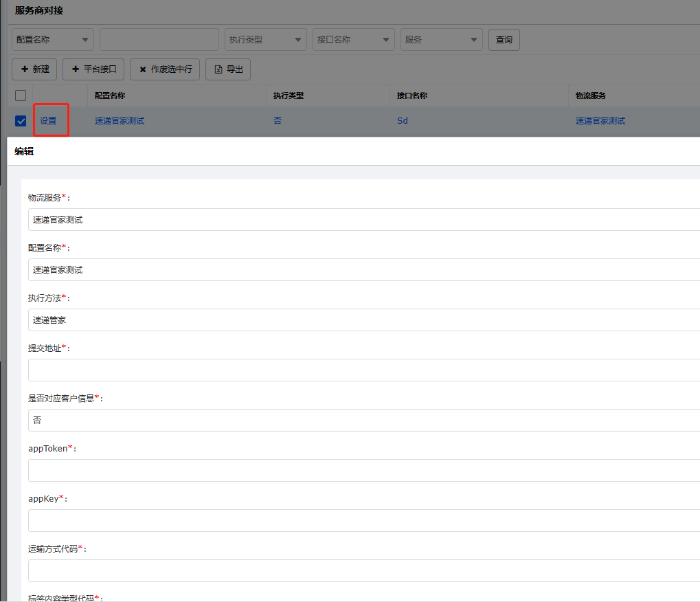Click the 查询 search button
This screenshot has height=602, width=700.
click(x=504, y=40)
